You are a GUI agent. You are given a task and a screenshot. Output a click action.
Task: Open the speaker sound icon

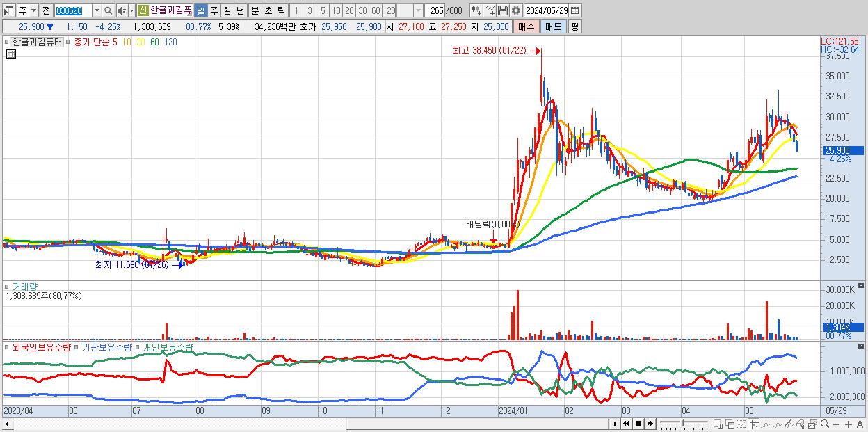pos(121,10)
